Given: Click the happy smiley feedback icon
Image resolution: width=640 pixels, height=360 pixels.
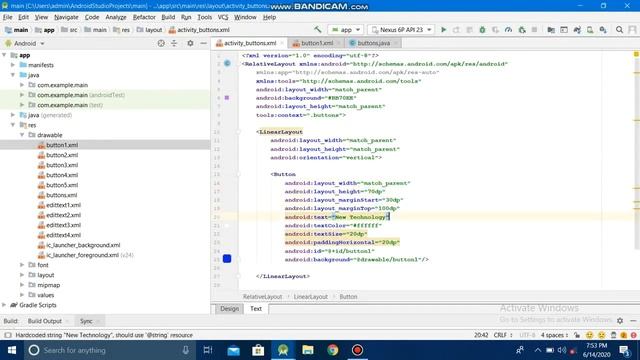Looking at the screenshot, I should click(x=589, y=335).
